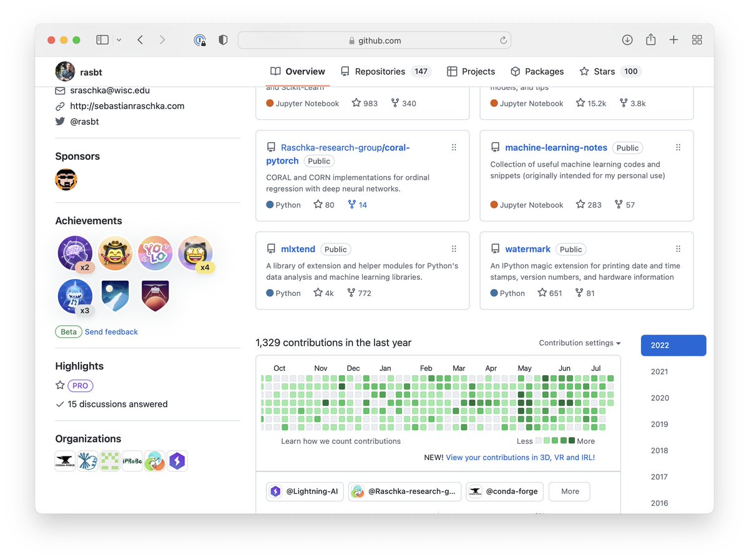The height and width of the screenshot is (560, 749).
Task: Open the Packages tab
Action: click(x=537, y=71)
